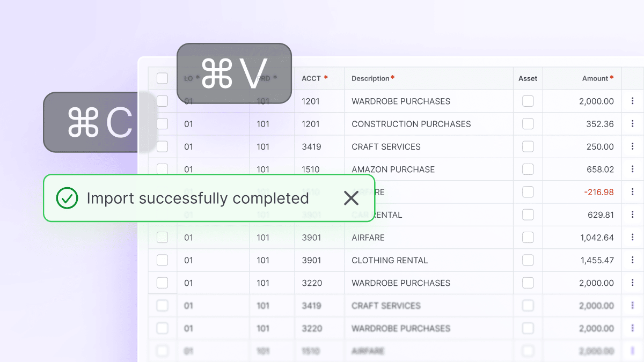This screenshot has width=644, height=362.
Task: Open row menu for AIRFARE 1,042.64
Action: point(633,237)
